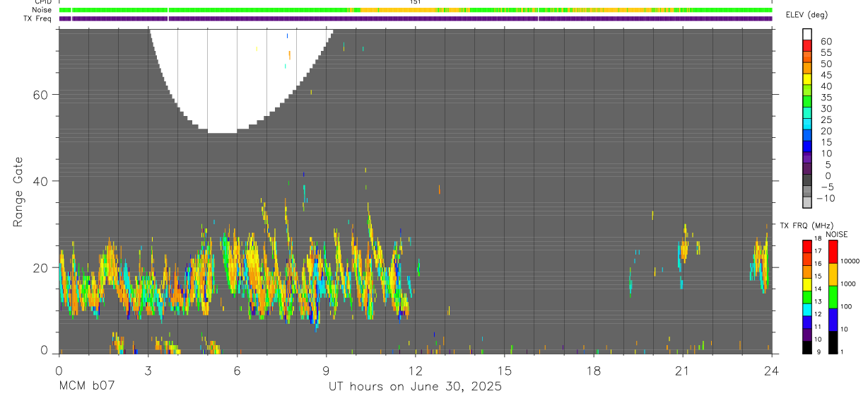Pick the yellow swatch in ELEV colorbar
This screenshot has width=868, height=401.
(x=807, y=79)
